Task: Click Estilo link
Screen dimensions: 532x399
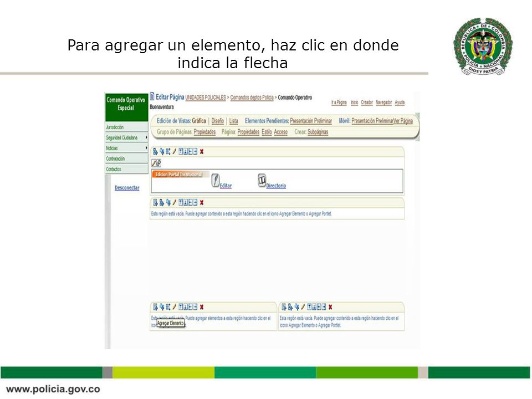Action: (x=267, y=132)
